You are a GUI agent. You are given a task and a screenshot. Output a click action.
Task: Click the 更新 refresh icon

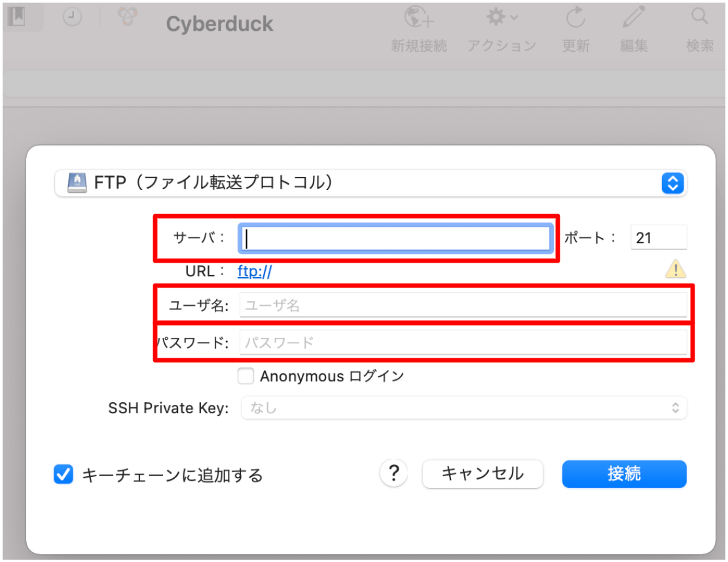pyautogui.click(x=575, y=18)
